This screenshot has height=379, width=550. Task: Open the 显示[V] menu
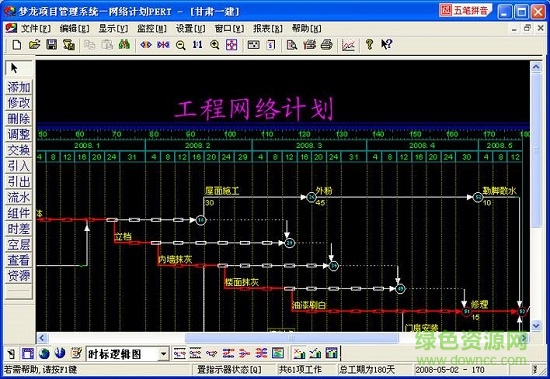(x=113, y=28)
